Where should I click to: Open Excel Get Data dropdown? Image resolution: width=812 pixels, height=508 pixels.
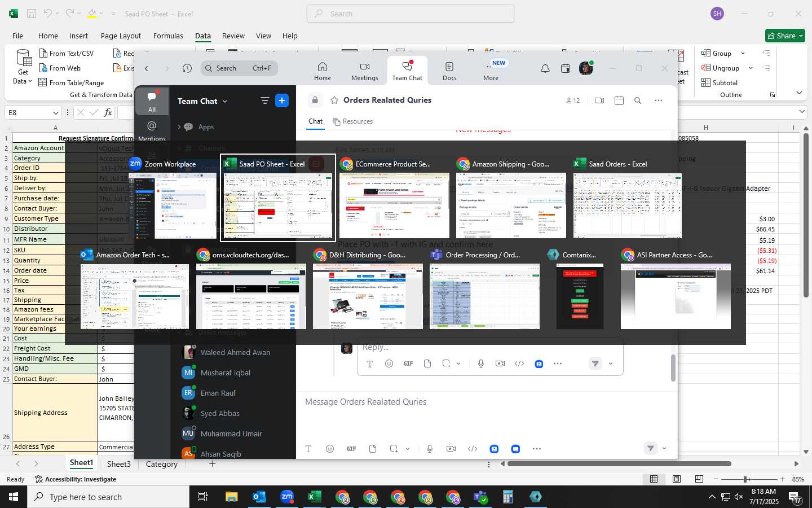(x=23, y=68)
